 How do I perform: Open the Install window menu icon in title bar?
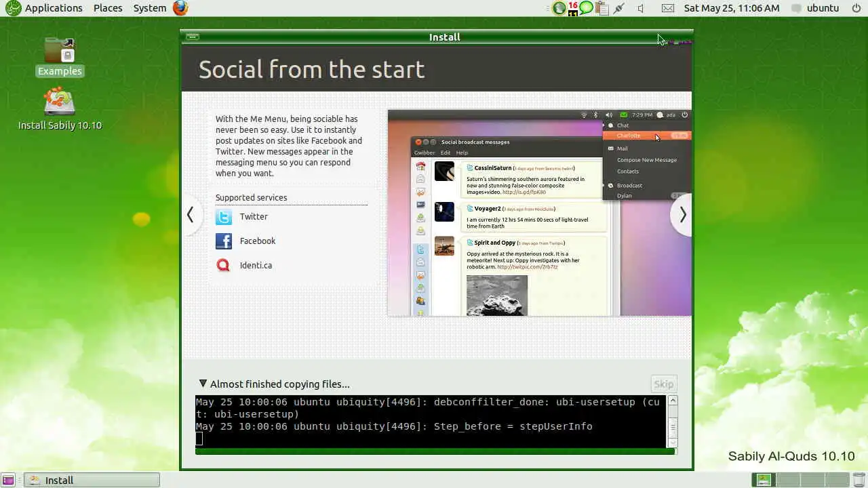tap(193, 37)
